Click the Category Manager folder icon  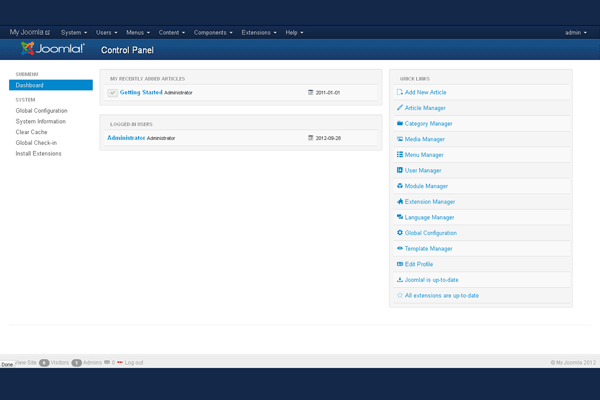coord(399,123)
